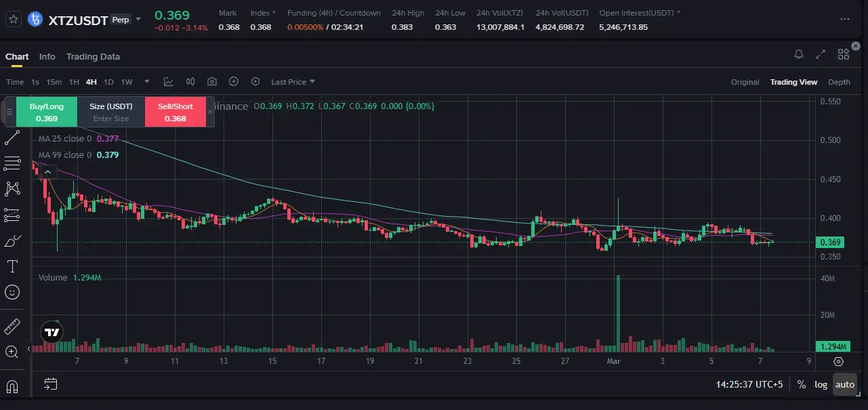The height and width of the screenshot is (410, 868).
Task: Select the horizontal lines Fibonacci tool
Action: click(12, 163)
